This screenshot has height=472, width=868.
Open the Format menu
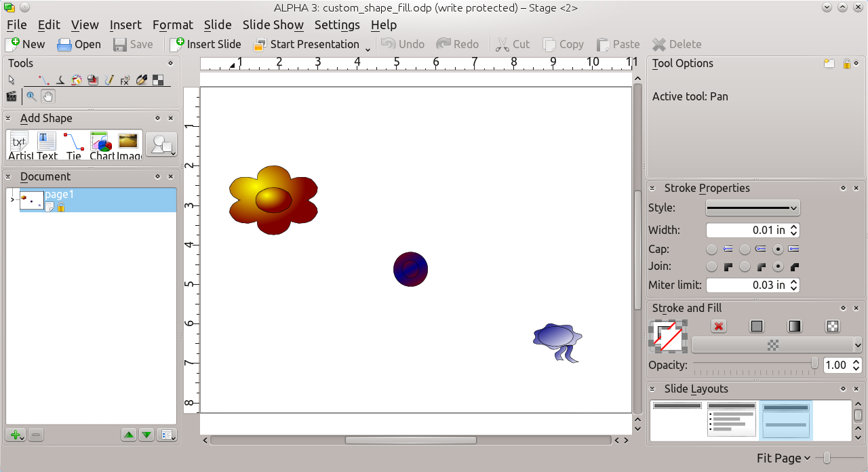pyautogui.click(x=172, y=25)
